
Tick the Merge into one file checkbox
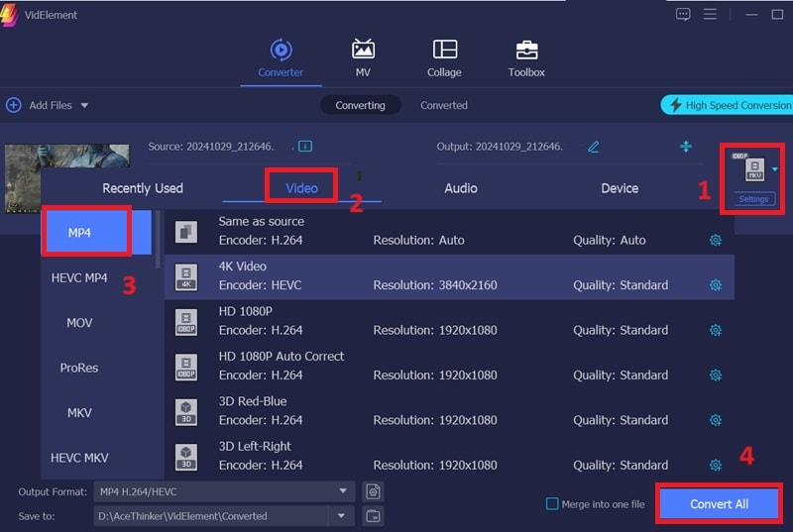(552, 503)
